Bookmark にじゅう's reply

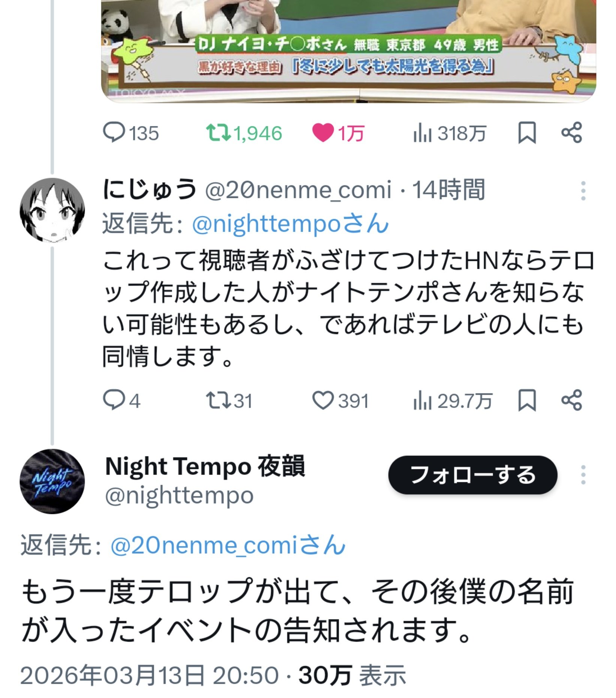527,400
